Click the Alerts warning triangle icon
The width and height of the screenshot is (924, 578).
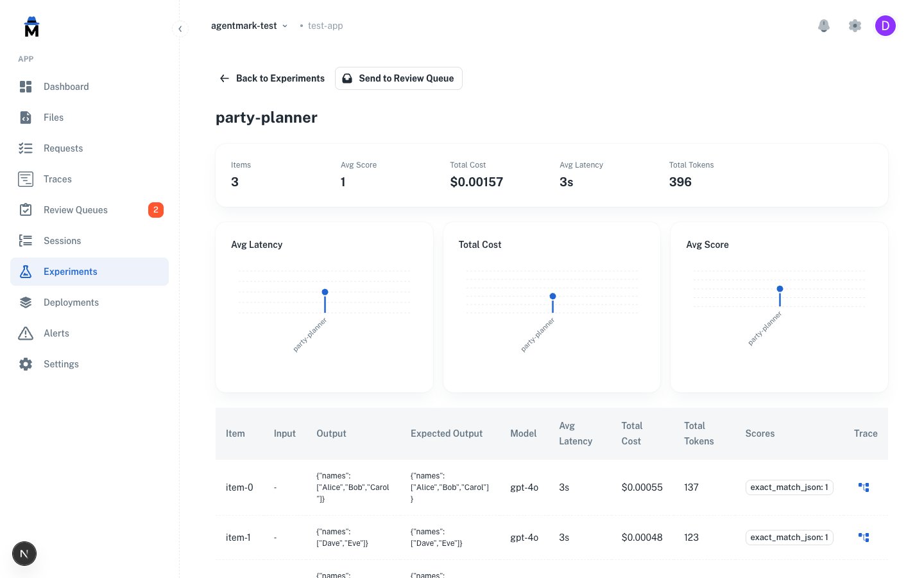26,333
